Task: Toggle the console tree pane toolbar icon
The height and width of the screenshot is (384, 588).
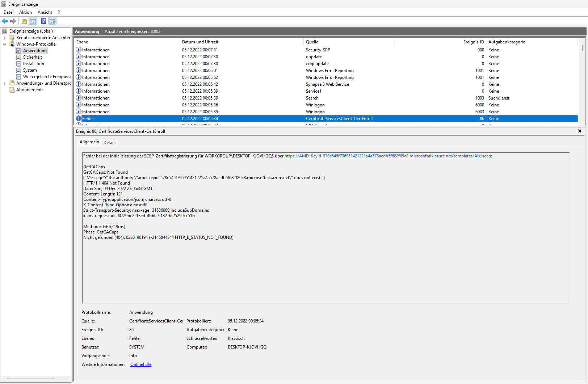Action: [x=33, y=21]
